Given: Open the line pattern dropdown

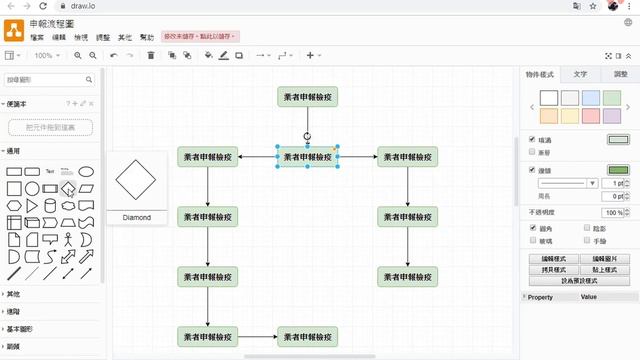Looking at the screenshot, I should click(568, 184).
